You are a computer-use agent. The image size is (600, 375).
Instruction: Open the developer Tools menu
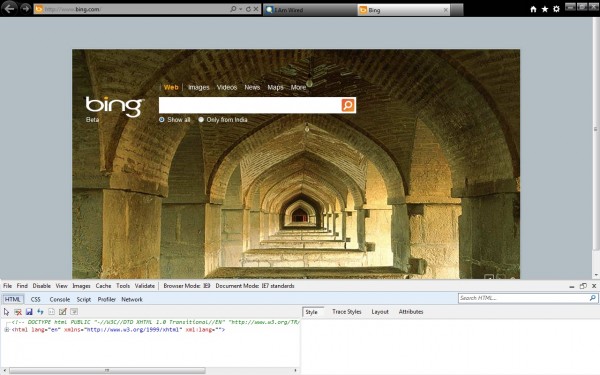123,286
